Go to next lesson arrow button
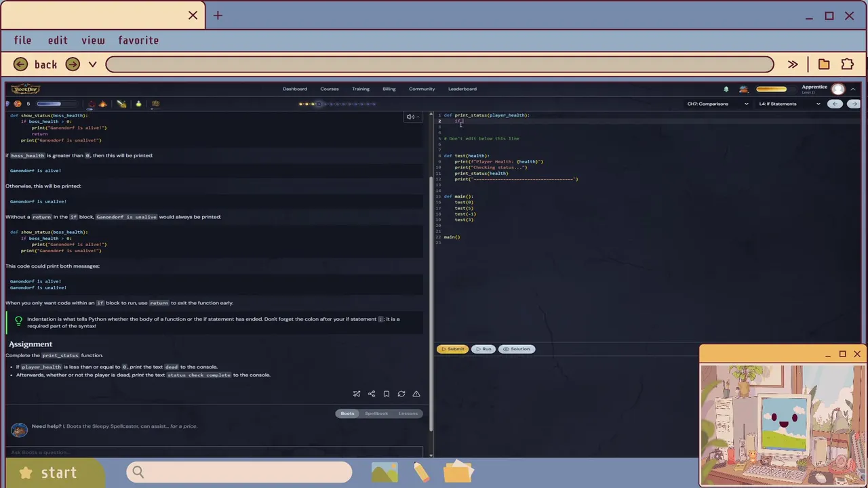 click(854, 104)
